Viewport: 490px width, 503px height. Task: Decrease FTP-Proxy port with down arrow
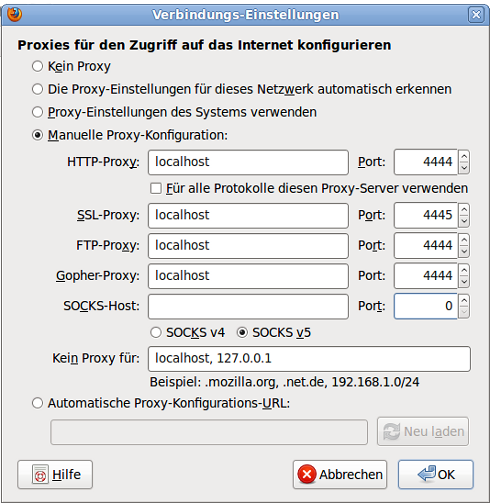click(x=464, y=252)
